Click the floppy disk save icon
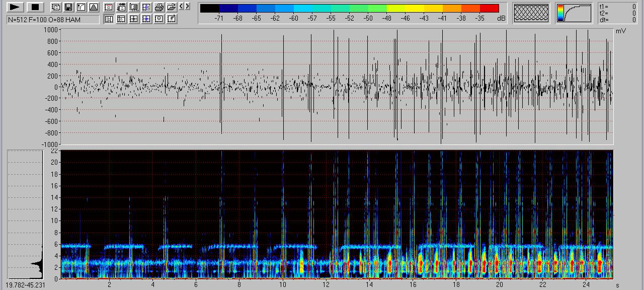The width and height of the screenshot is (644, 290). [x=68, y=7]
